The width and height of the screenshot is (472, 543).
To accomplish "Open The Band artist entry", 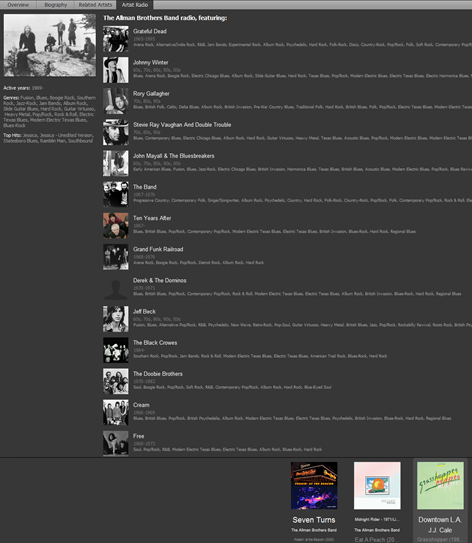I will [145, 187].
